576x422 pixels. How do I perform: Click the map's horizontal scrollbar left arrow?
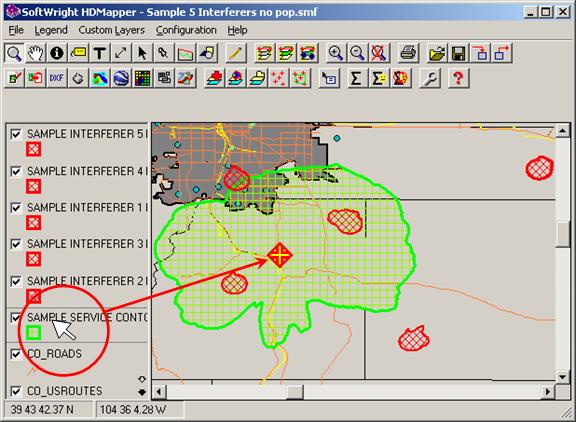pos(159,392)
